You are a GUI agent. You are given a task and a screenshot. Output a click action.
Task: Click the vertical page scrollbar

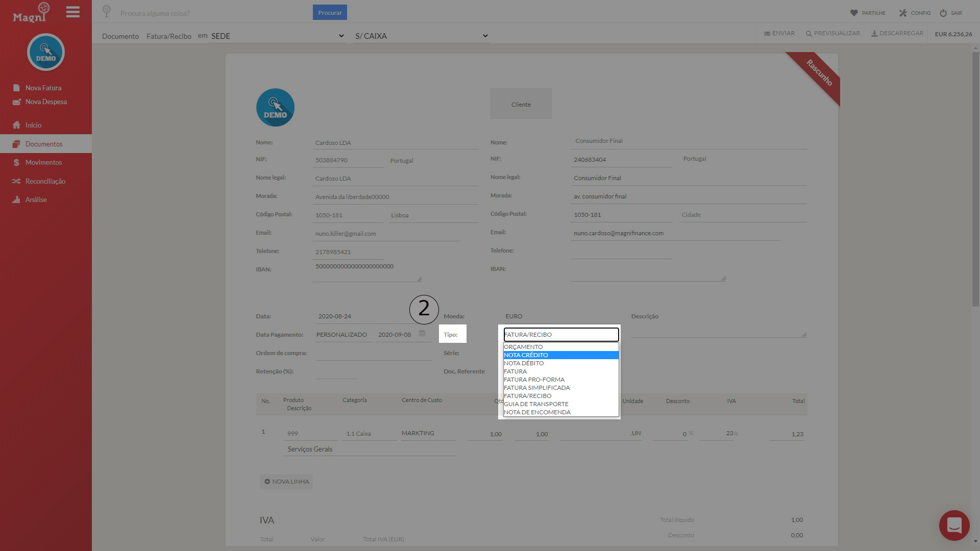pyautogui.click(x=975, y=179)
